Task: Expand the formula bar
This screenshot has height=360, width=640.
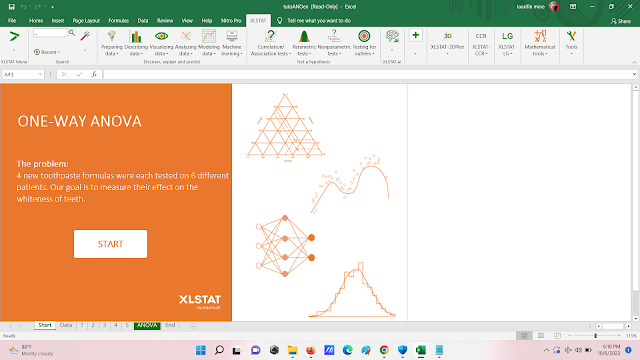Action: 634,74
